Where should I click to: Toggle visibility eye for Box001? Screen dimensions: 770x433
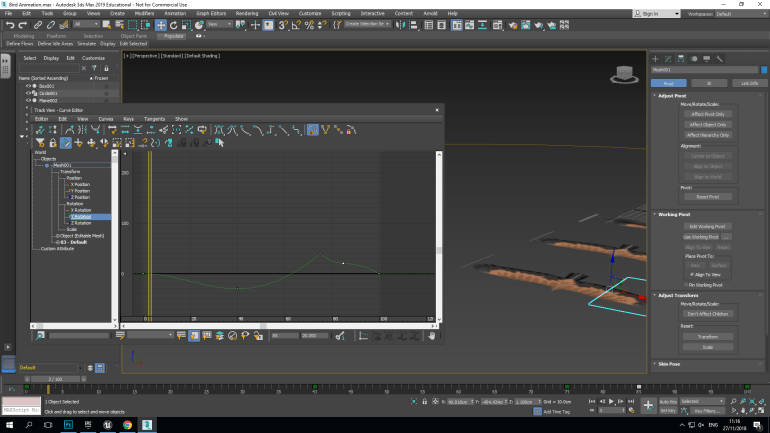(28, 86)
